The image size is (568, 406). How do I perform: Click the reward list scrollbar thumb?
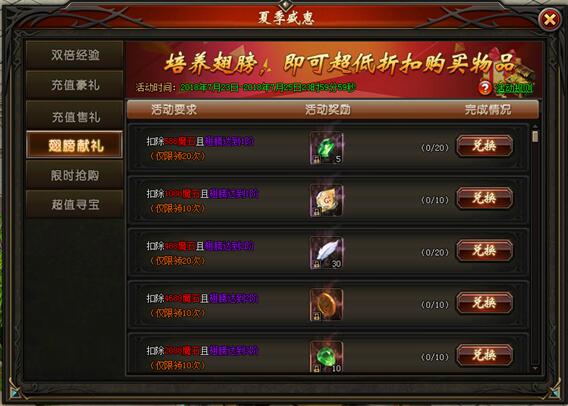(535, 136)
